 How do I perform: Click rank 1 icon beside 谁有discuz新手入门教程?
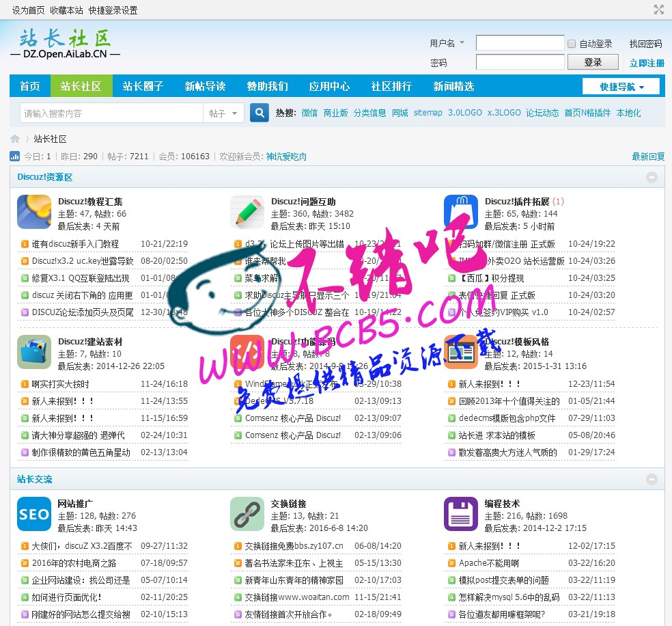(25, 244)
